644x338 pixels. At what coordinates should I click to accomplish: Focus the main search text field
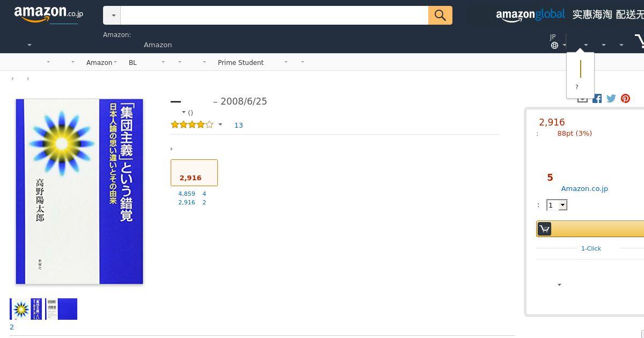(x=274, y=16)
